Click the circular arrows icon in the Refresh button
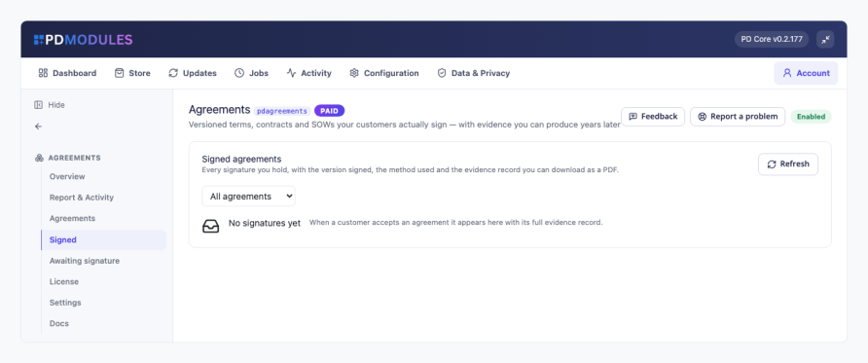The width and height of the screenshot is (868, 363). click(x=772, y=164)
